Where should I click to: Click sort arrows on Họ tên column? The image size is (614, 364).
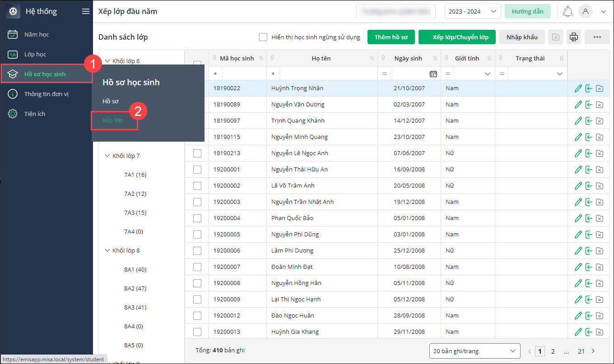click(372, 59)
